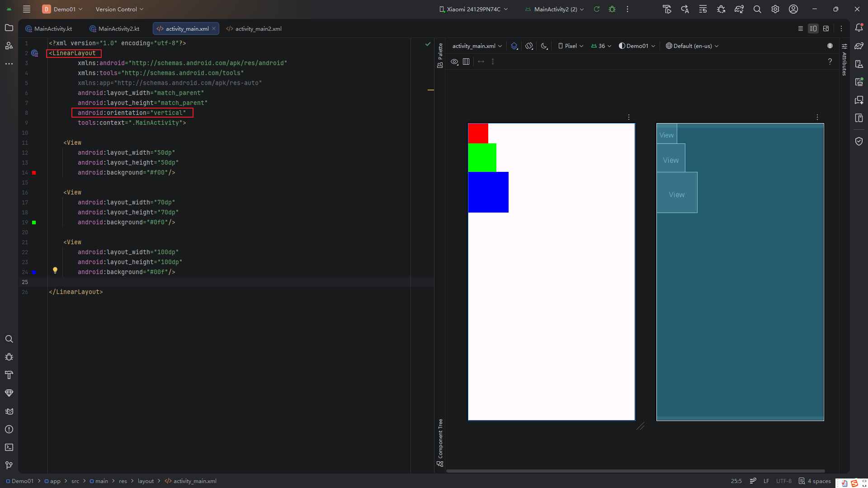
Task: Open the More tool windows ellipsis
Action: click(9, 64)
